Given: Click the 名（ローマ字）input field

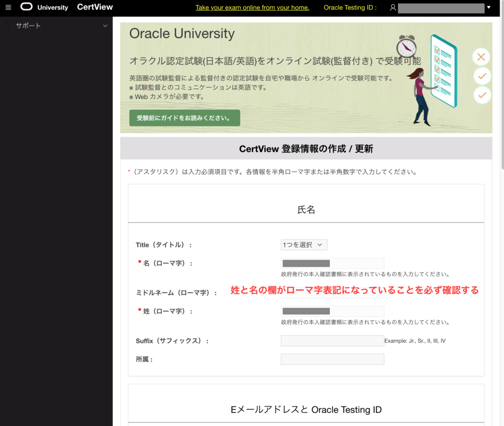Looking at the screenshot, I should click(332, 263).
